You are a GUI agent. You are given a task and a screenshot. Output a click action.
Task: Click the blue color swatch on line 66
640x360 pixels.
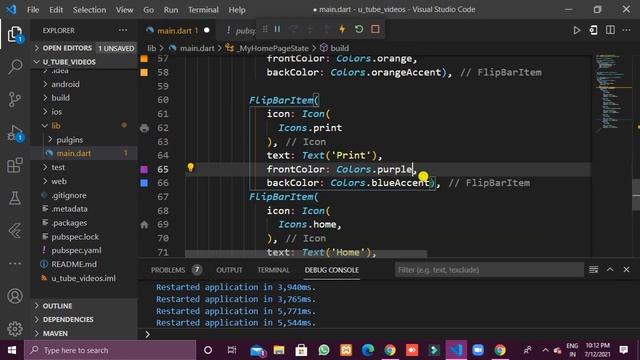click(x=144, y=183)
